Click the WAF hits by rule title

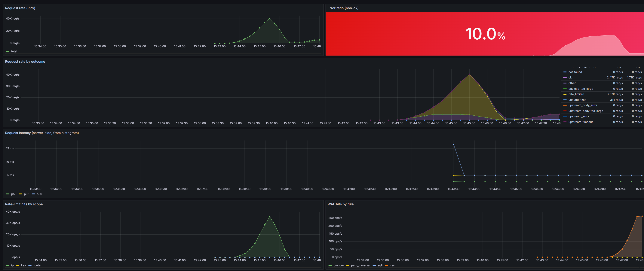(x=341, y=204)
